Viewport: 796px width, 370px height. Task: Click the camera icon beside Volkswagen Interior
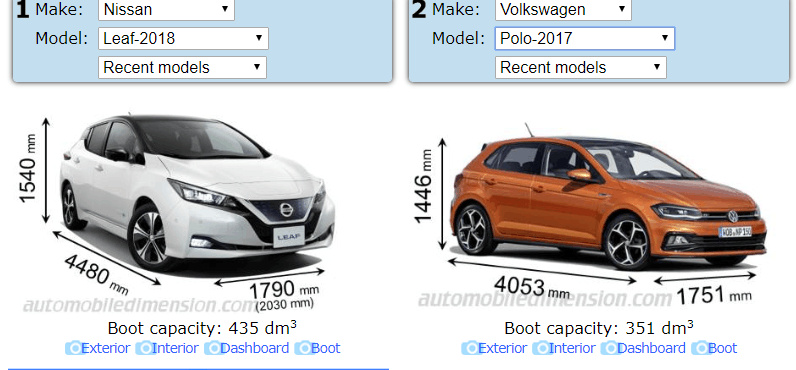pyautogui.click(x=541, y=349)
